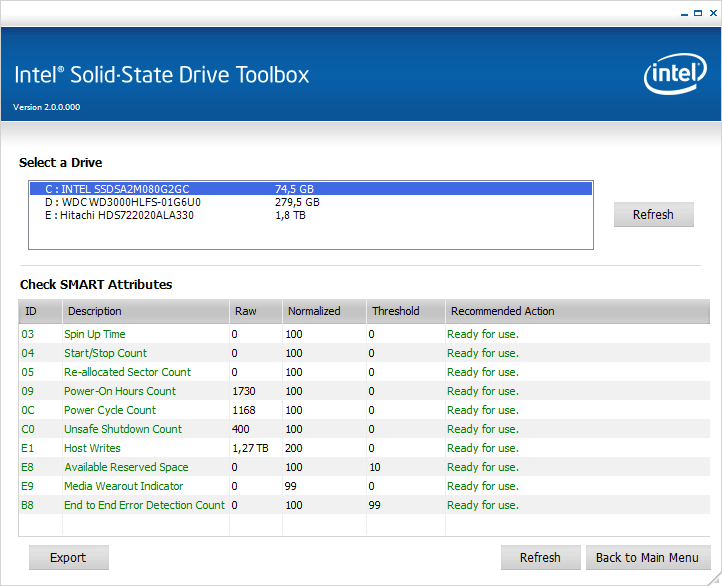This screenshot has height=586, width=722.
Task: Sort by the Threshold column header
Action: coord(406,311)
